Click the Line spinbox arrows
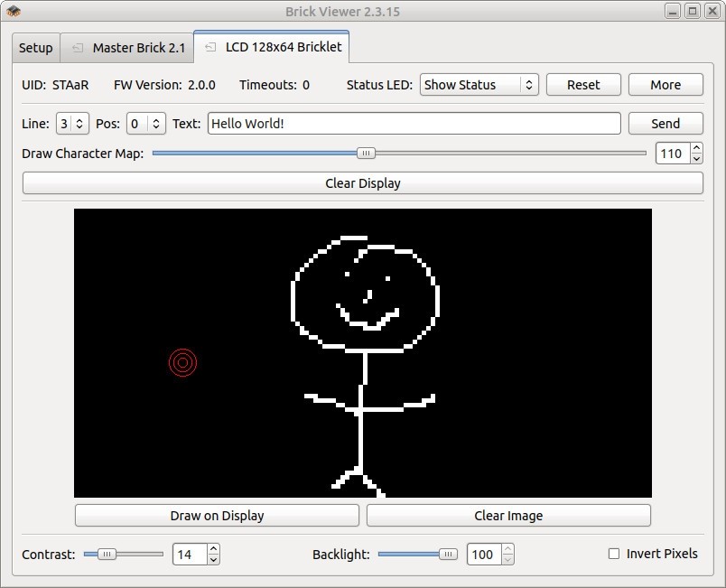This screenshot has width=726, height=588. pyautogui.click(x=79, y=124)
